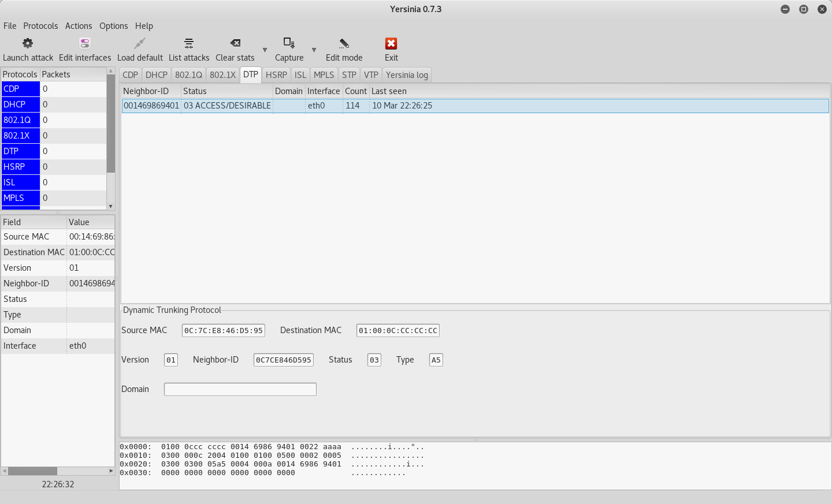Select the HSRP row in the protocols list
832x504 pixels.
(54, 167)
